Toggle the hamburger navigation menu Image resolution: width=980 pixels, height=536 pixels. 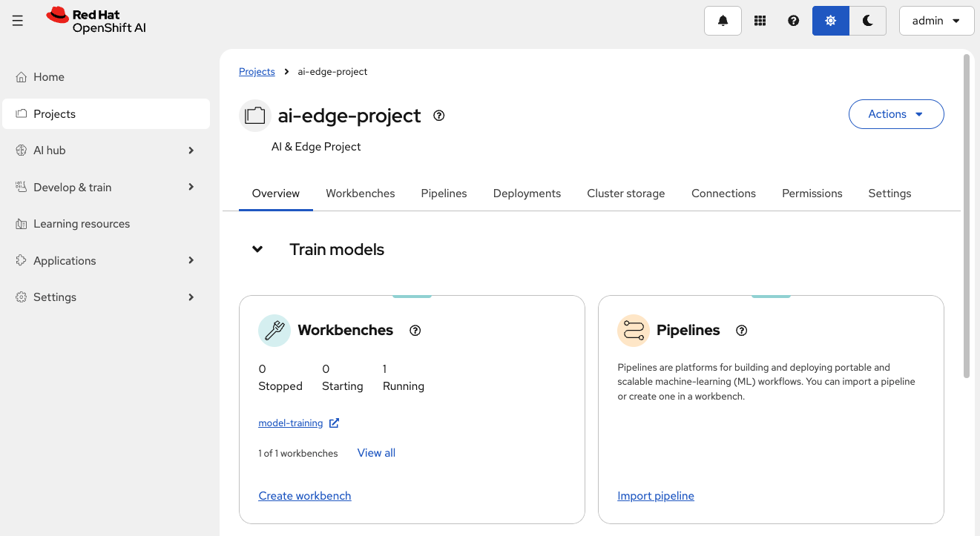pyautogui.click(x=18, y=21)
